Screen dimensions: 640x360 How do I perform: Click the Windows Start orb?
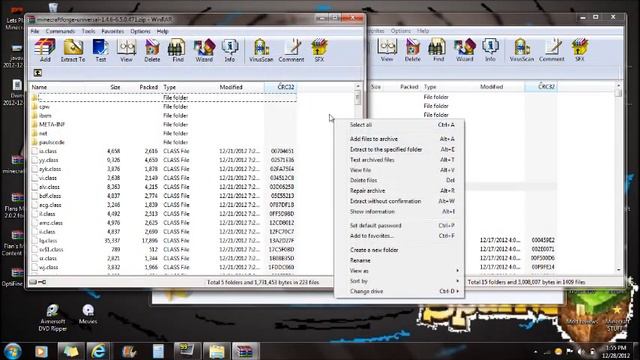13,351
